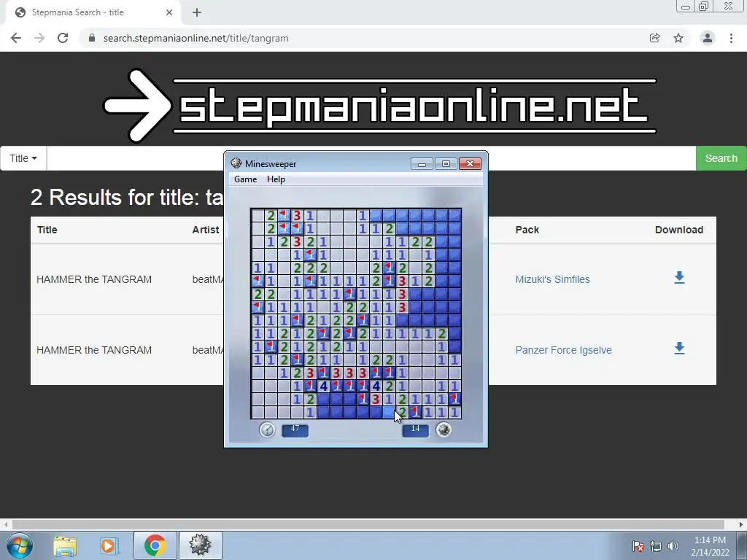747x560 pixels.
Task: Click the browser forward arrow
Action: 39,38
